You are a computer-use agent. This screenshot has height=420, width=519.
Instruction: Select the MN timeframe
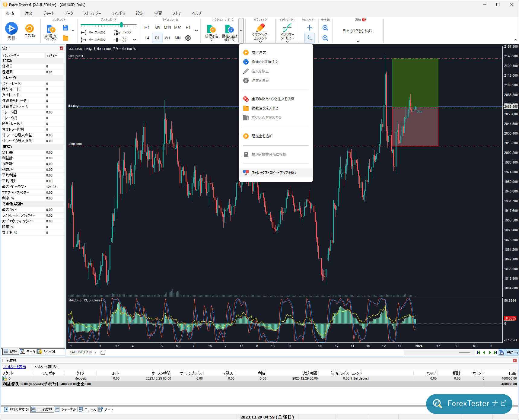[178, 38]
